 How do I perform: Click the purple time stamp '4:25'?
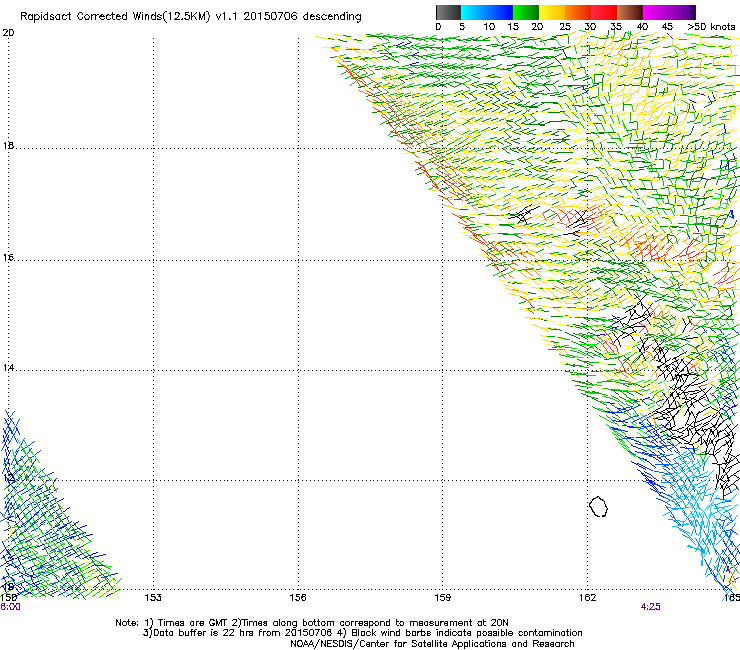[650, 607]
